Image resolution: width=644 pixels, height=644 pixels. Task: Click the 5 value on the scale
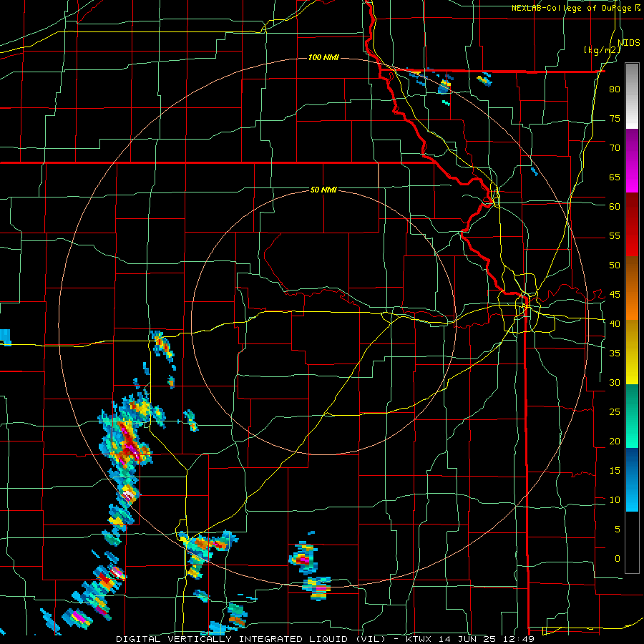618,530
